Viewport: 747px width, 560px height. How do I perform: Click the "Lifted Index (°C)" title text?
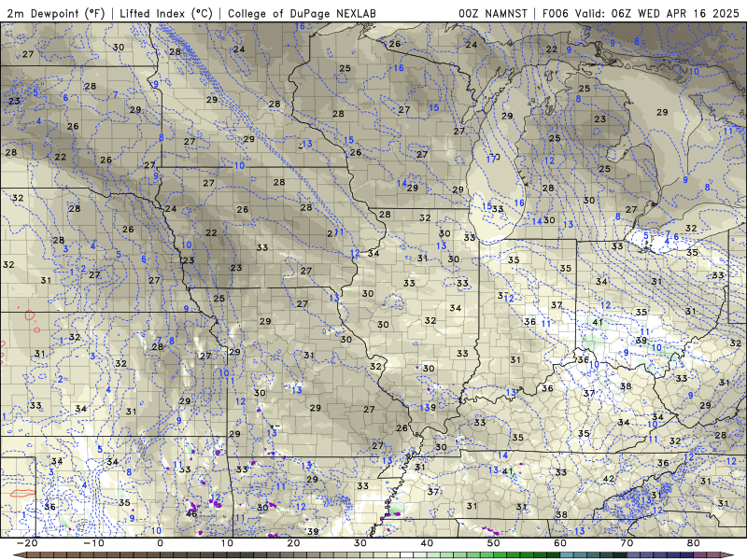click(x=166, y=13)
